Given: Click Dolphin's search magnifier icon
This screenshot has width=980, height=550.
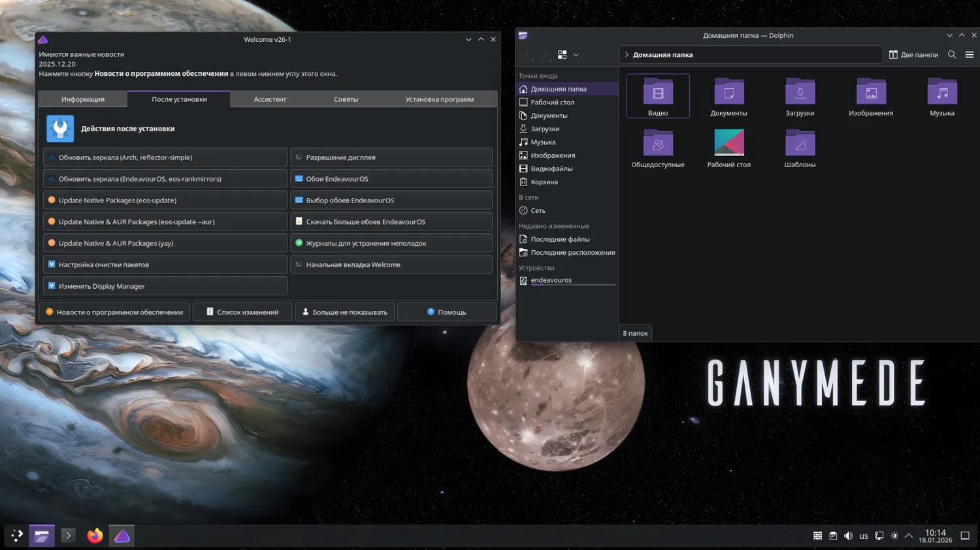Looking at the screenshot, I should pos(952,55).
